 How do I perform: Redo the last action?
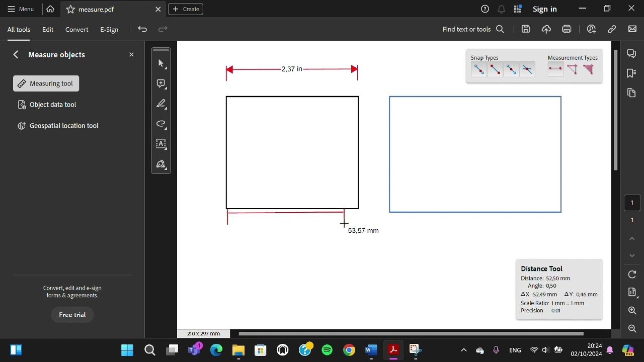pos(163,29)
